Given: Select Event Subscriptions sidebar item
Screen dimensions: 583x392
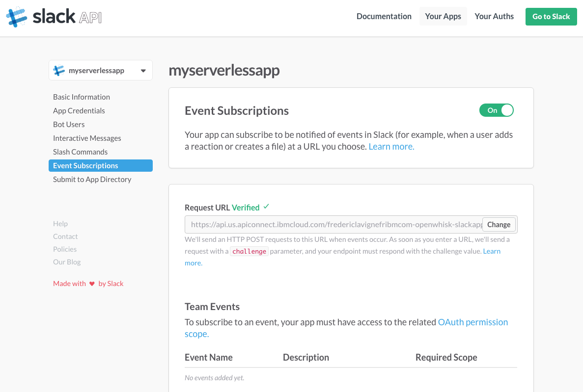Looking at the screenshot, I should point(100,166).
